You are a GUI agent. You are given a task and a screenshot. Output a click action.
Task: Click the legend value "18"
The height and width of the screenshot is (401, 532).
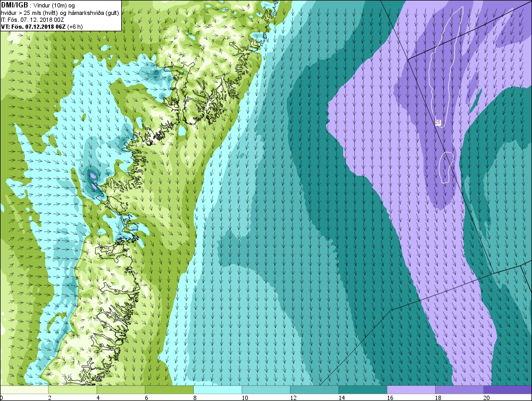coord(438,398)
